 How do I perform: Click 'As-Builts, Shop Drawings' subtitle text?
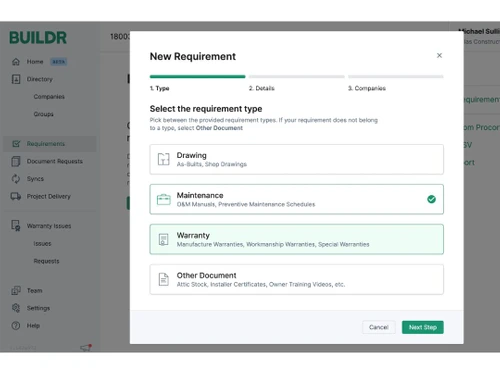point(212,164)
